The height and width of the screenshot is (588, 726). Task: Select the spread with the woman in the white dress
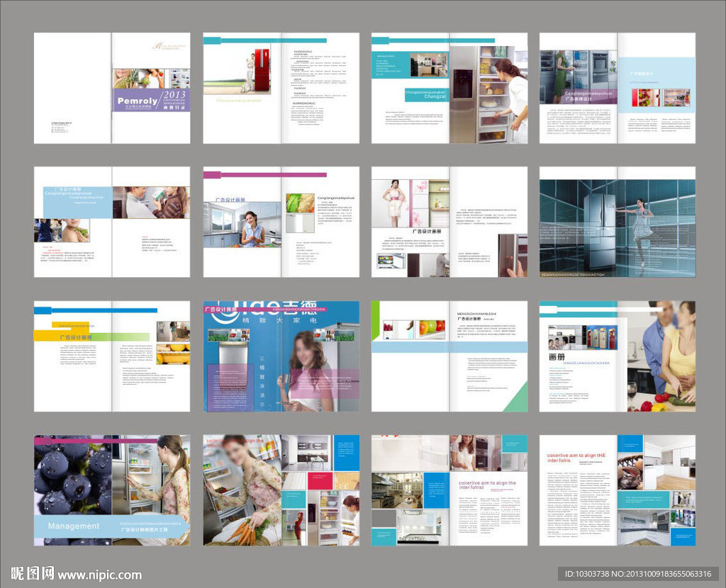coord(449,222)
